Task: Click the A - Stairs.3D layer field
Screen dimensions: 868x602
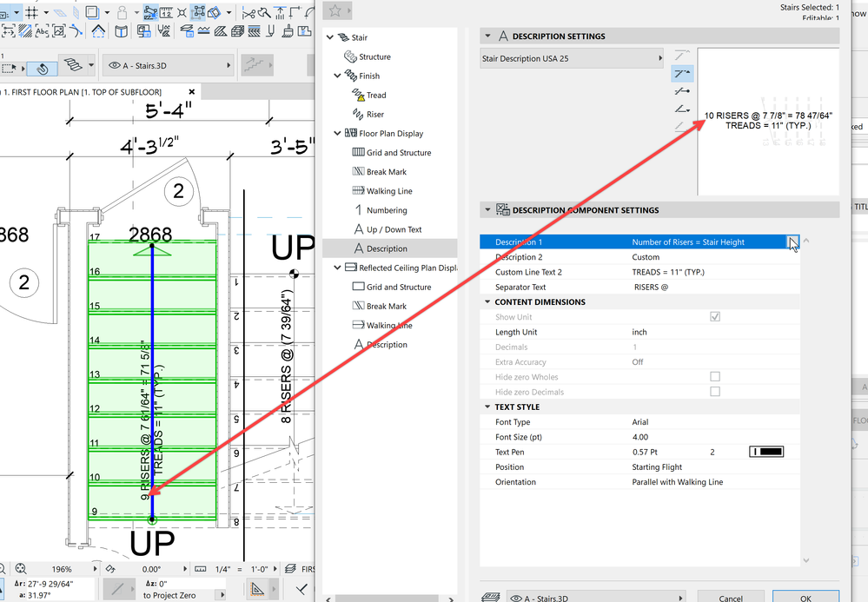Action: click(x=168, y=65)
